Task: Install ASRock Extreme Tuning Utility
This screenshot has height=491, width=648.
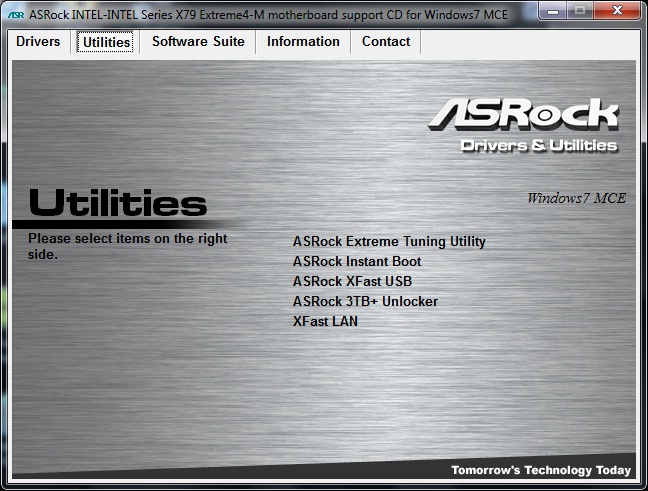Action: pyautogui.click(x=389, y=241)
